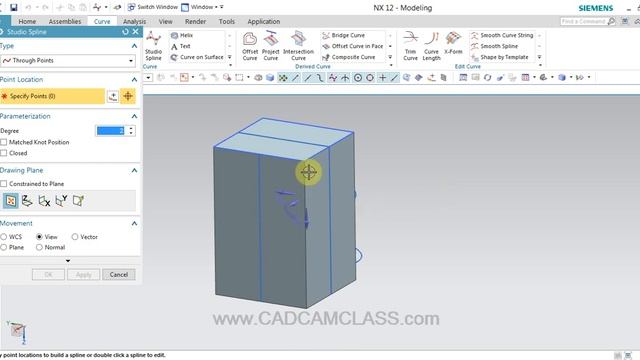
Task: Choose the Text curve tool
Action: click(181, 47)
